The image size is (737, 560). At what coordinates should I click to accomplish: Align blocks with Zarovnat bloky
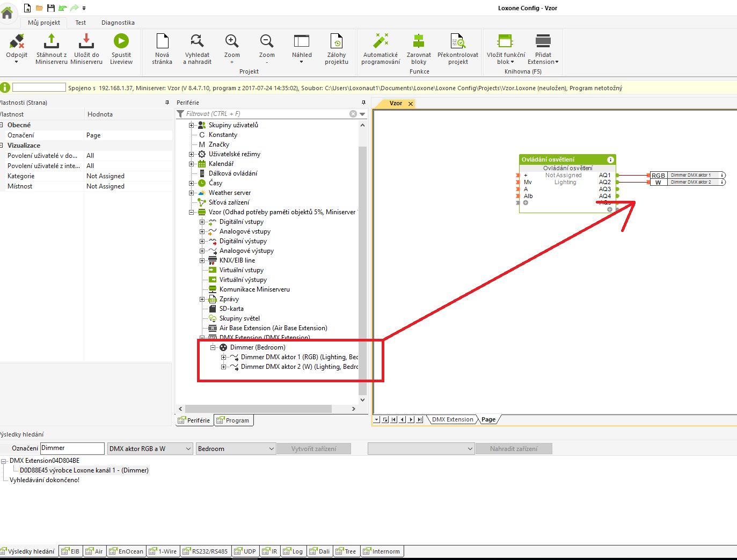(x=419, y=42)
